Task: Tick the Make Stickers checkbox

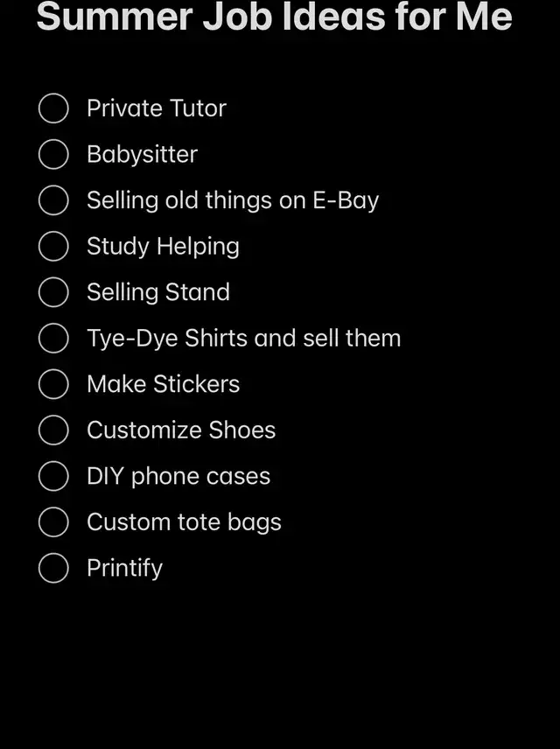Action: 53,384
